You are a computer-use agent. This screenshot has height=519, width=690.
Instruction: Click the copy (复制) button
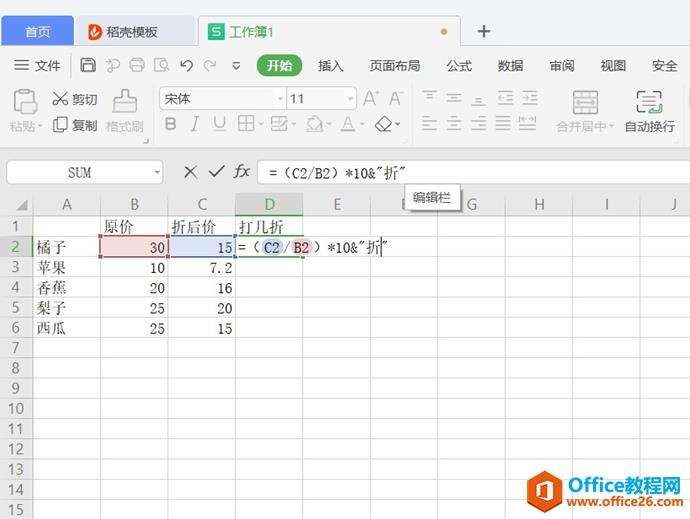point(75,125)
